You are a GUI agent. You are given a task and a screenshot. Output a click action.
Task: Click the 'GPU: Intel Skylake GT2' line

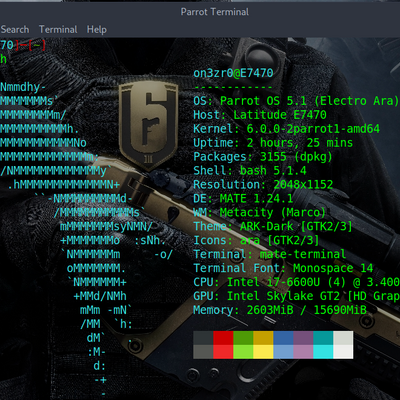[297, 296]
